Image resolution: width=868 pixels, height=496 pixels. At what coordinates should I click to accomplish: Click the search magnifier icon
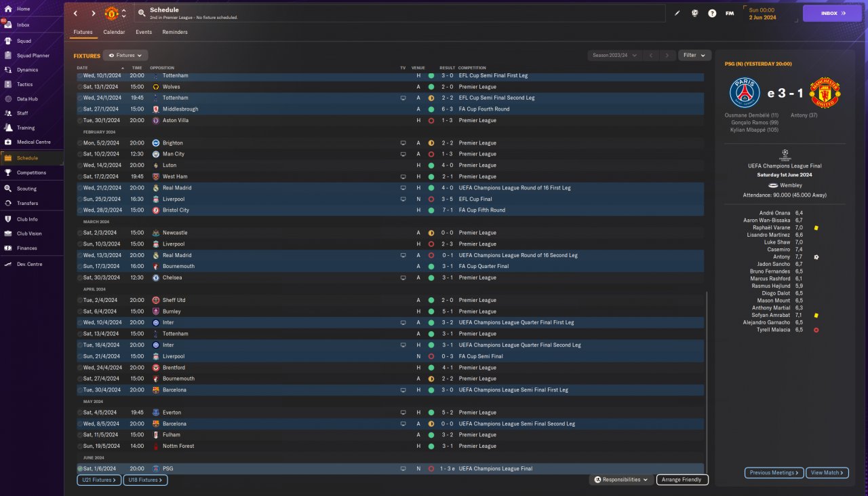(141, 13)
